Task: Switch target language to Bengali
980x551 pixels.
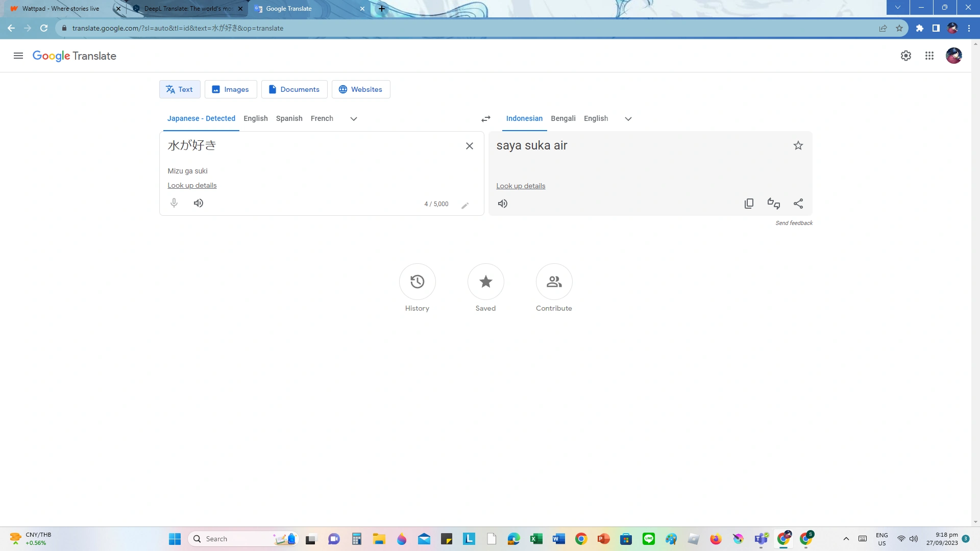Action: click(563, 118)
